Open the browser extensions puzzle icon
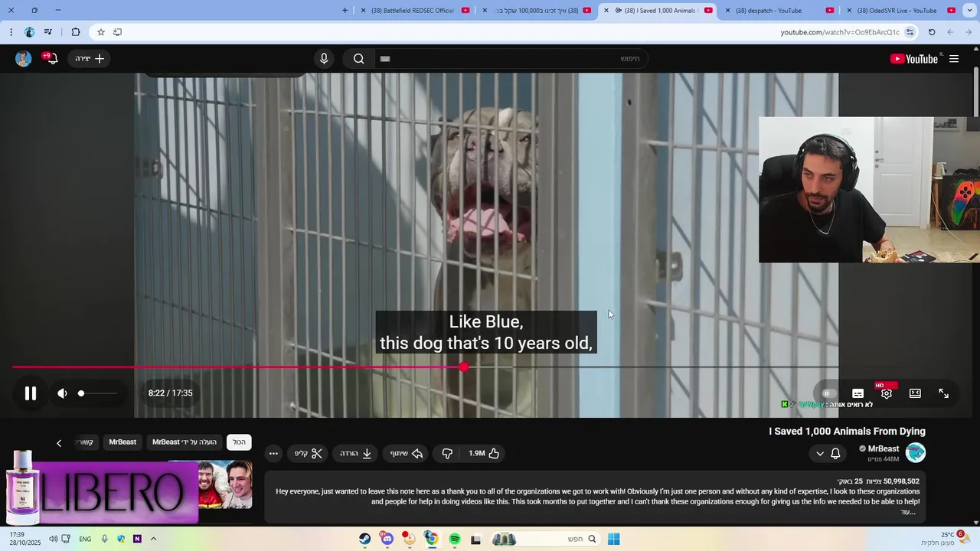The height and width of the screenshot is (551, 980). pyautogui.click(x=75, y=32)
